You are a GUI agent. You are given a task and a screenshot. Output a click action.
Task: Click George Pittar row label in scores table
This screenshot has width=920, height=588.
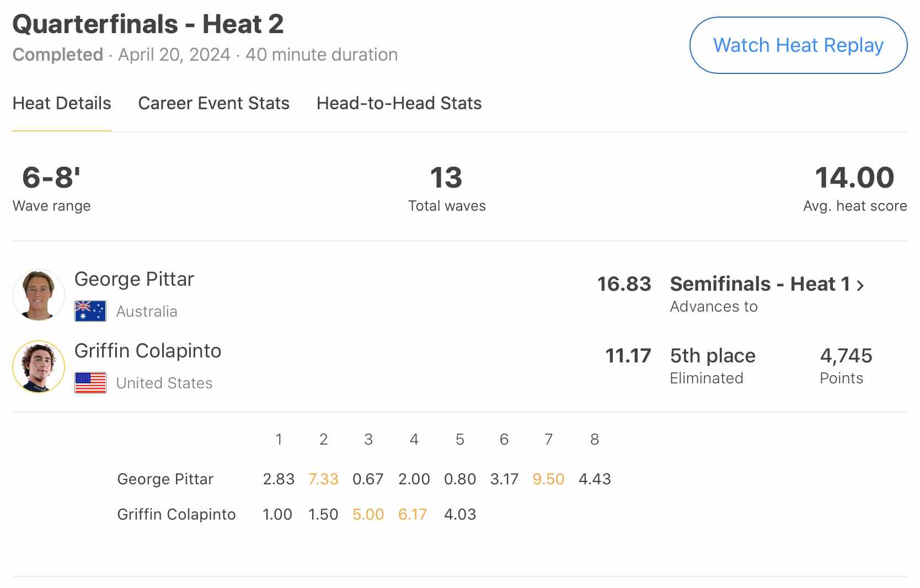coord(165,479)
